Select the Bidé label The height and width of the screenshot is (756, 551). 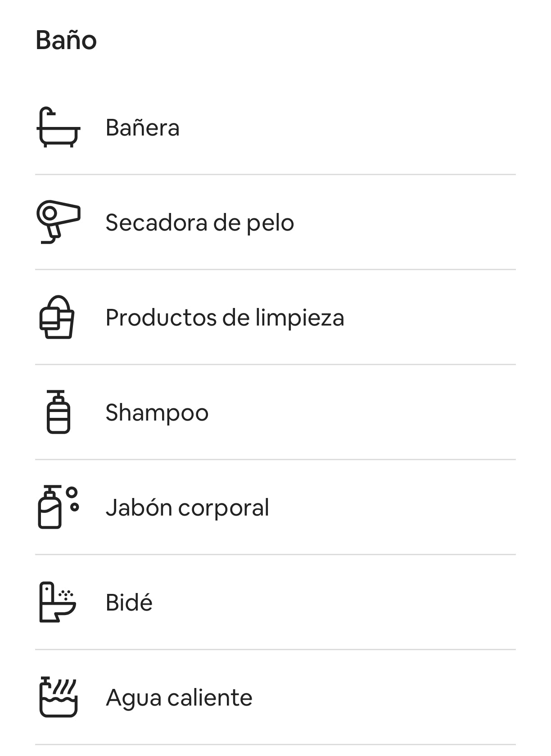(129, 602)
